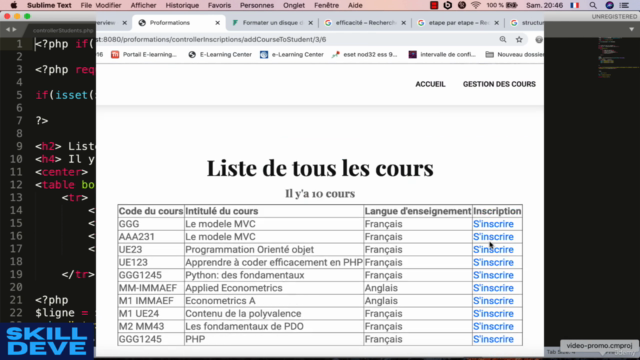The height and width of the screenshot is (360, 640).
Task: Open the Afficher menu
Action: [x=143, y=5]
